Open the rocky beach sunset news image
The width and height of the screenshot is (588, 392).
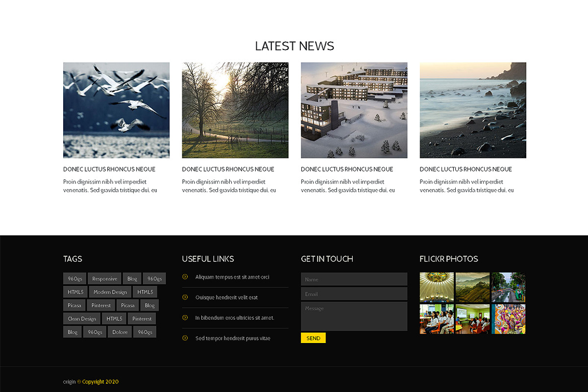(x=473, y=110)
